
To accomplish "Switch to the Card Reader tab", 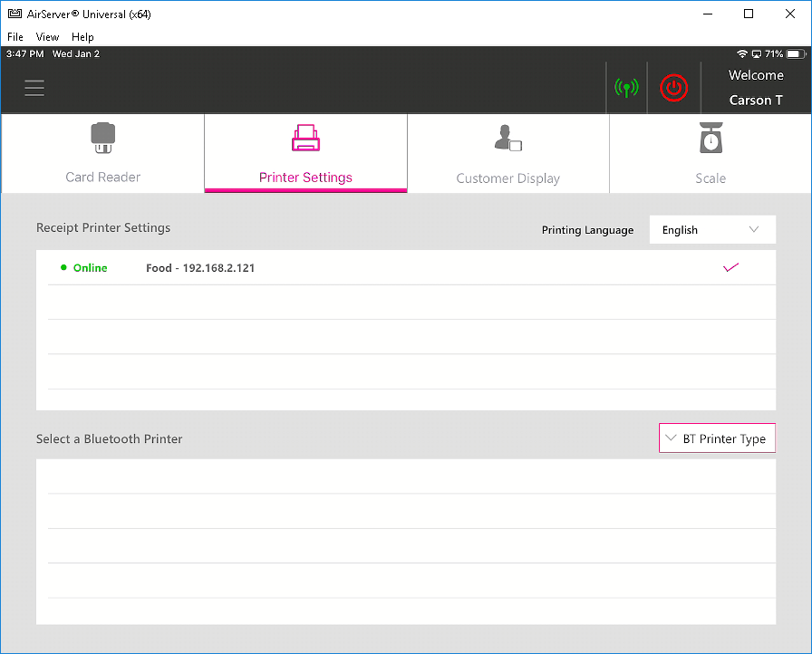I will coord(102,154).
